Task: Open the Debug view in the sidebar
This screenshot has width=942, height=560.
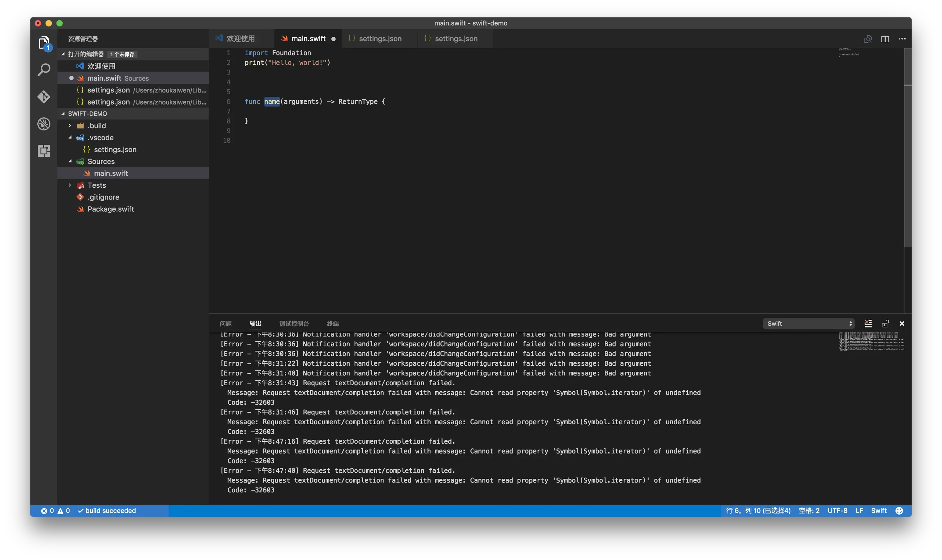Action: [x=44, y=124]
